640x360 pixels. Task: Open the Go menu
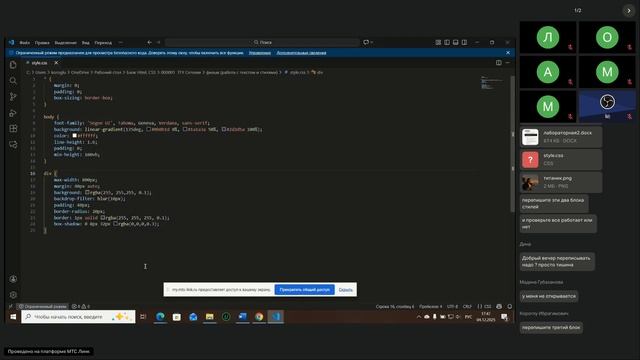click(x=103, y=42)
